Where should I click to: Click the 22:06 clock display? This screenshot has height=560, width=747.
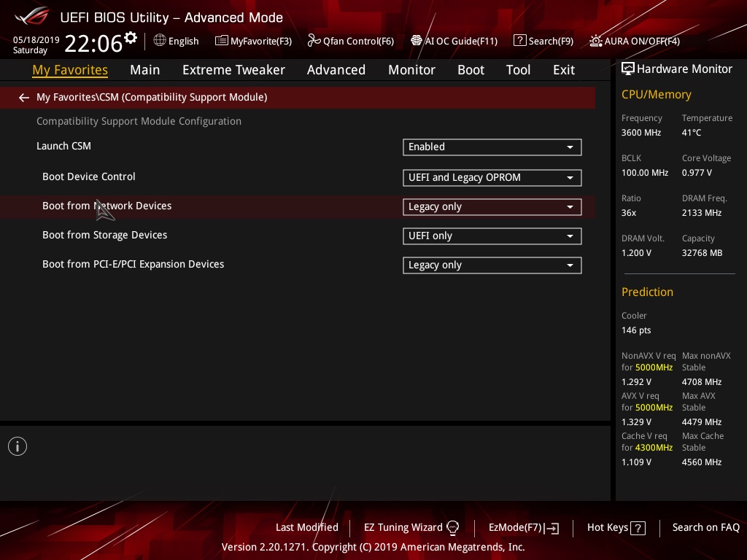click(x=93, y=43)
